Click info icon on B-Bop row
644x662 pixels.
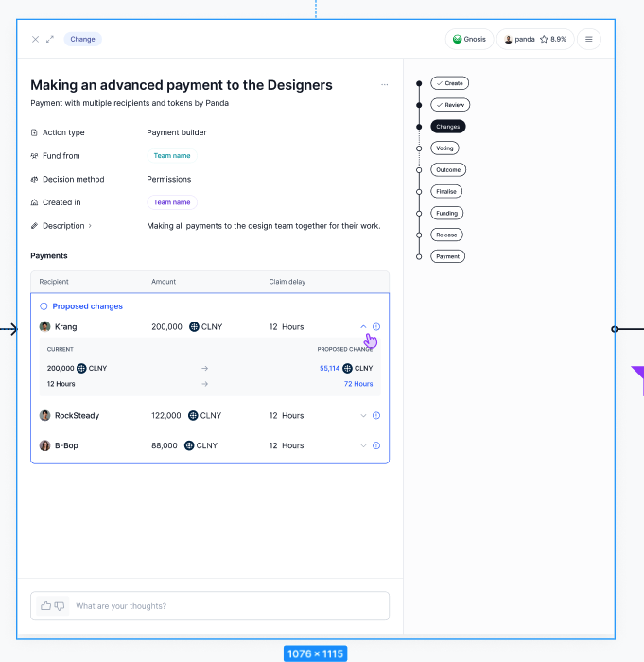coord(376,445)
